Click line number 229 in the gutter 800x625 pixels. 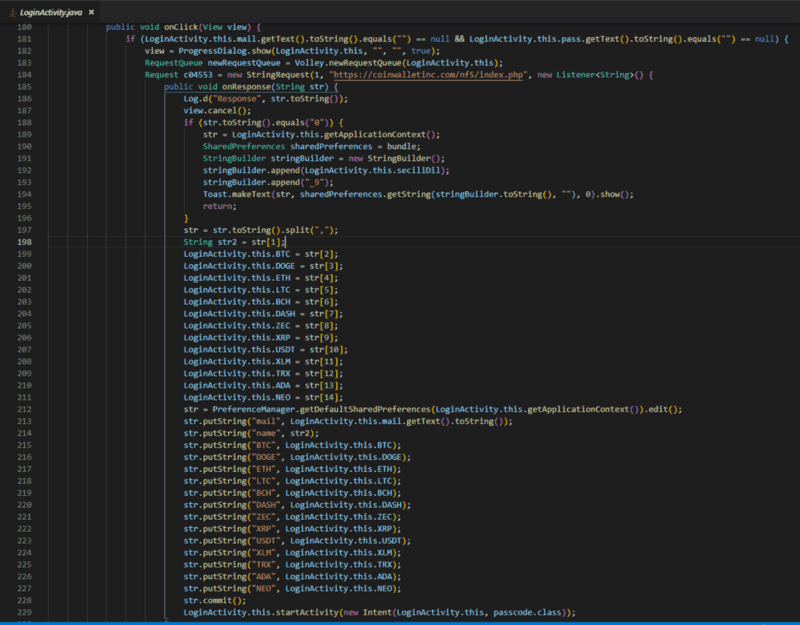pyautogui.click(x=24, y=613)
